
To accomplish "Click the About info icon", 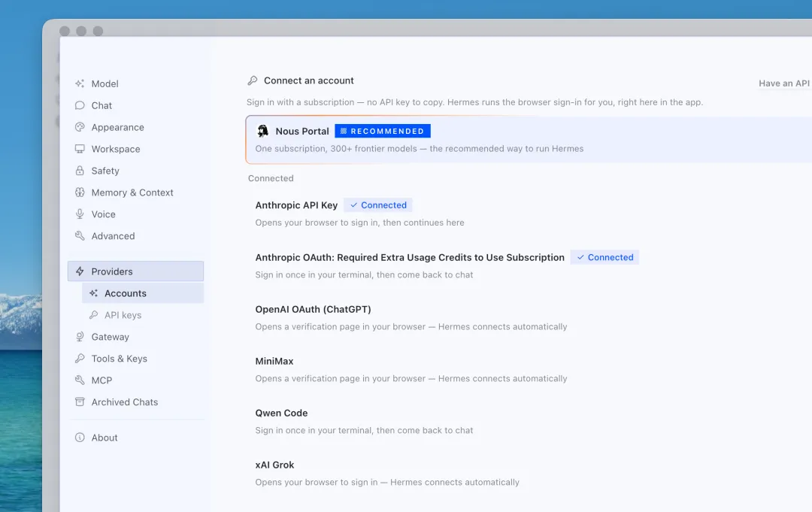I will click(80, 438).
